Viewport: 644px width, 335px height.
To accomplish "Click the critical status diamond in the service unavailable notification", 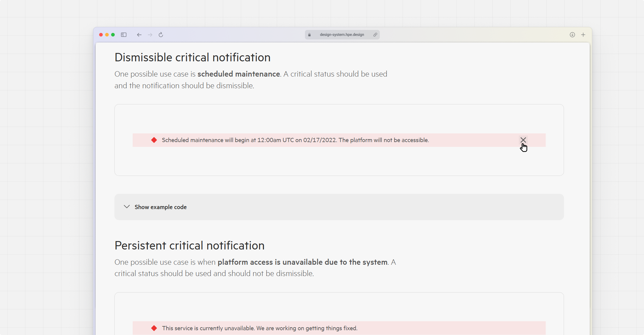I will coord(154,328).
